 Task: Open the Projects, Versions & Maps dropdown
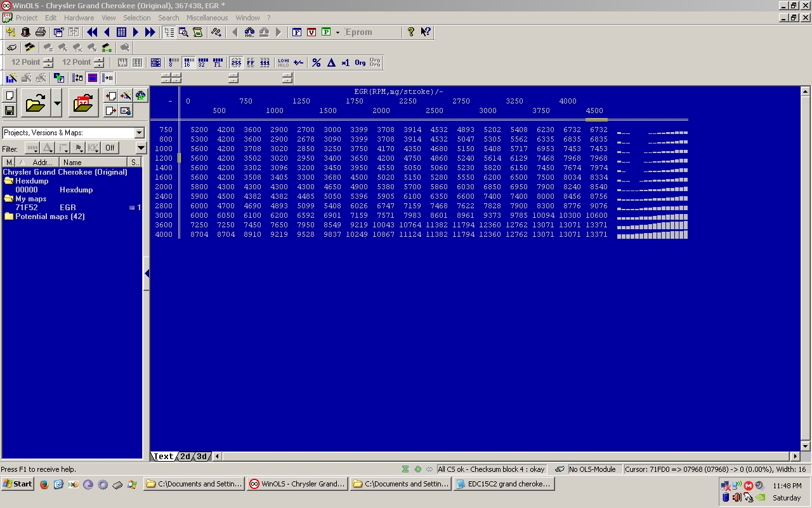point(139,133)
